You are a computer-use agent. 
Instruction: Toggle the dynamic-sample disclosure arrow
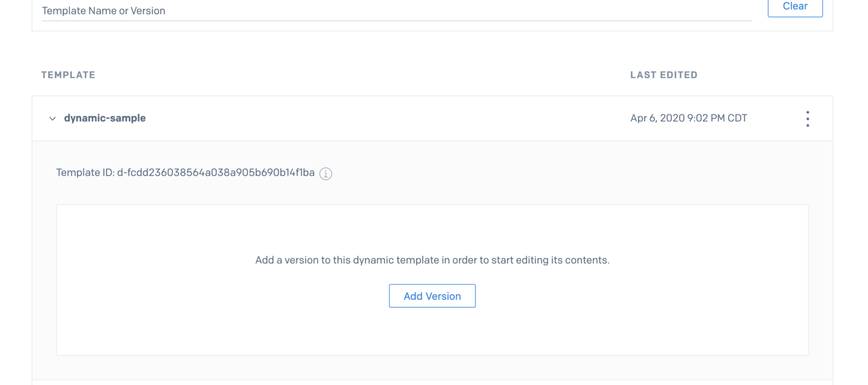pyautogui.click(x=52, y=118)
